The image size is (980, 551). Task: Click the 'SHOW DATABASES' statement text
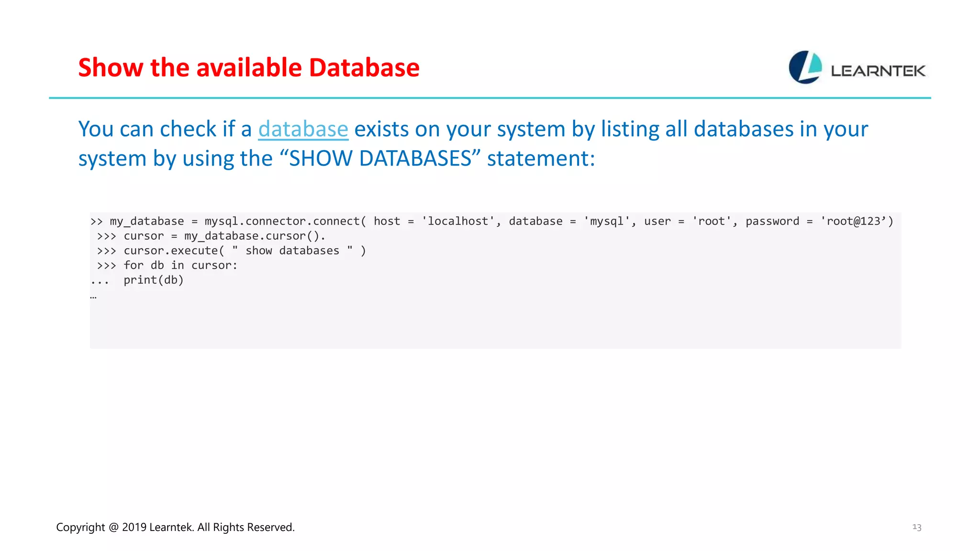[380, 158]
